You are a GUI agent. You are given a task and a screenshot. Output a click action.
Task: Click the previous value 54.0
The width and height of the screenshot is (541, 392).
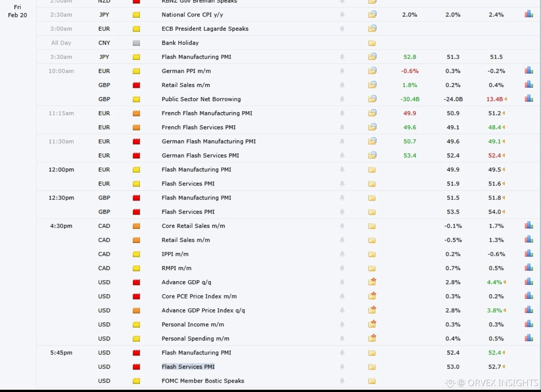pos(495,212)
